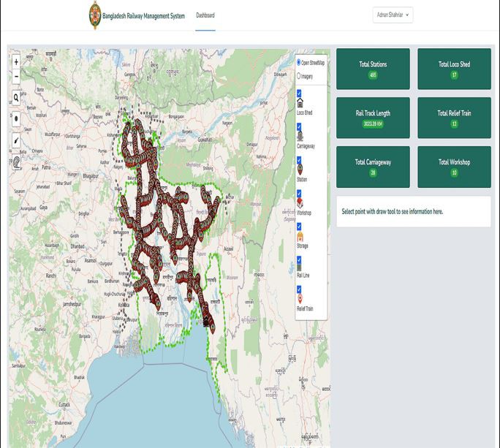This screenshot has height=448, width=500.
Task: Click the Carriageway legend icon
Action: pos(300,137)
